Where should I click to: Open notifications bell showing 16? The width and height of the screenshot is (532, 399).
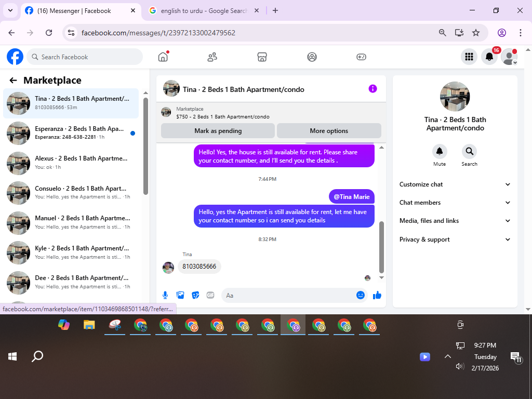pyautogui.click(x=489, y=57)
